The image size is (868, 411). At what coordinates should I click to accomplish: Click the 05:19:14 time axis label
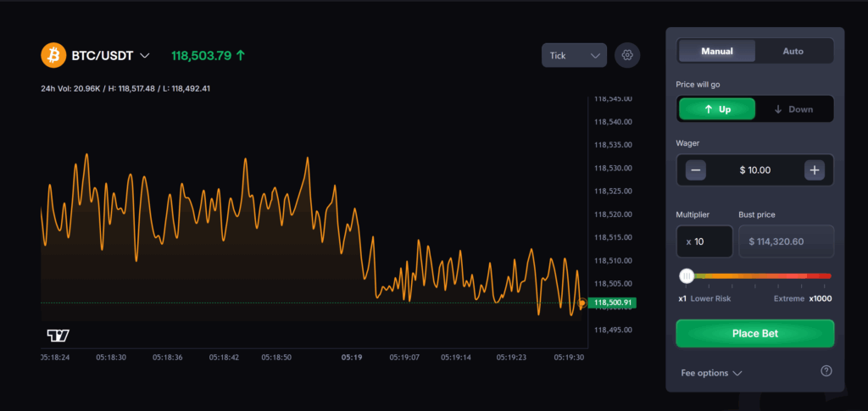point(456,358)
